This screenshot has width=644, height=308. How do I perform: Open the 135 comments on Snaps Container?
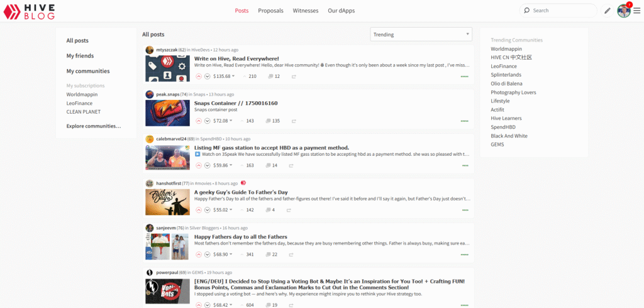(x=273, y=121)
